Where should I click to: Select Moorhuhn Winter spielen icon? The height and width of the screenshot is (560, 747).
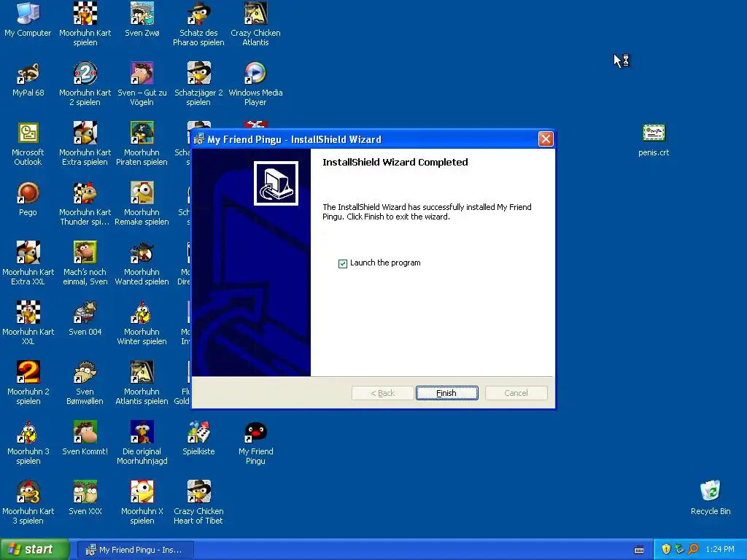[142, 323]
